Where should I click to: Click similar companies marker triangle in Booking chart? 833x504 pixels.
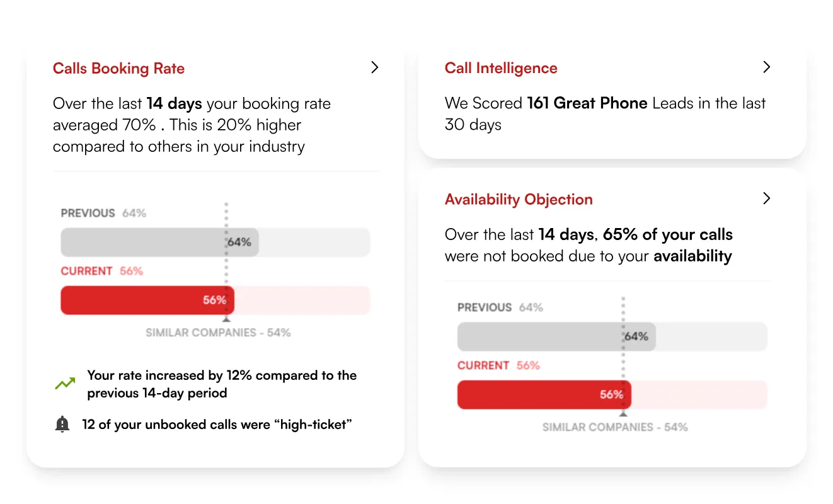[226, 319]
